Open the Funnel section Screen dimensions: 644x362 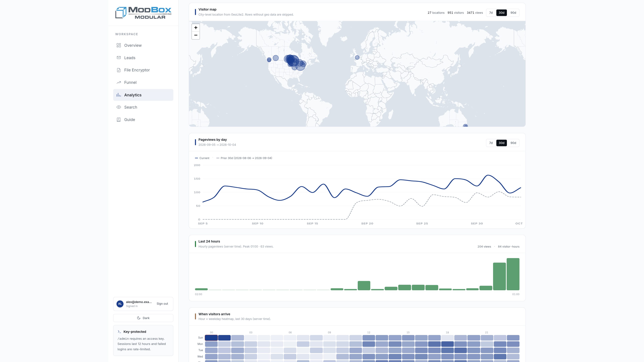[143, 82]
